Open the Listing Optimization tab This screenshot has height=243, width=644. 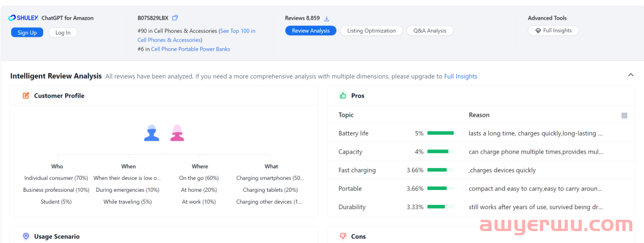[371, 30]
